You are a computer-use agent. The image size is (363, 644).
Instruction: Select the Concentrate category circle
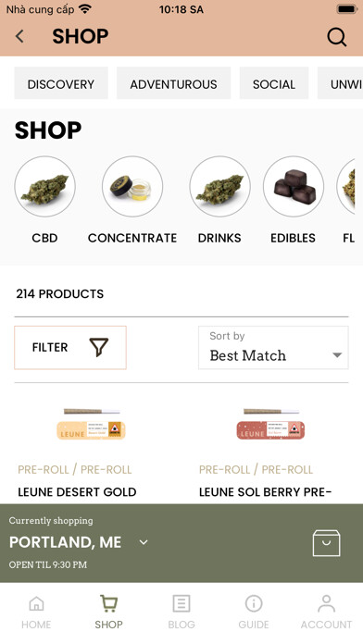pyautogui.click(x=132, y=187)
